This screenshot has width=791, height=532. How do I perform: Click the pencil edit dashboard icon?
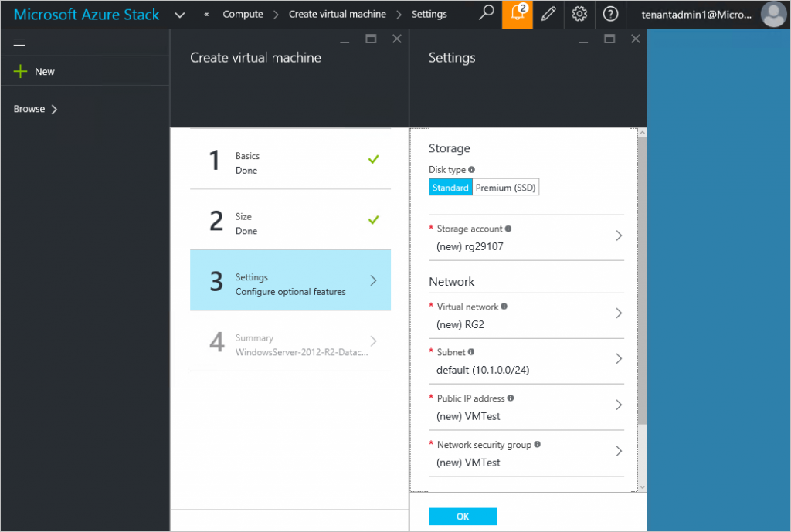click(548, 14)
